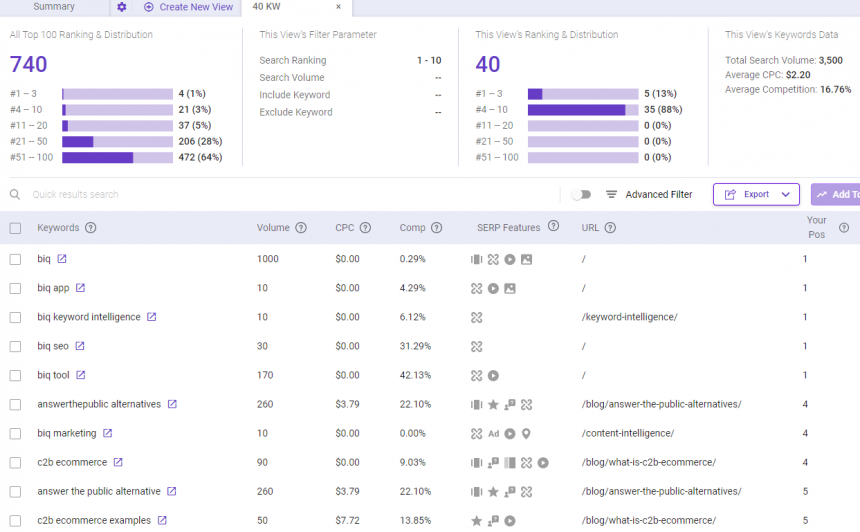Select the biq keyword intelligence checkbox
The height and width of the screenshot is (532, 860).
[x=15, y=318]
